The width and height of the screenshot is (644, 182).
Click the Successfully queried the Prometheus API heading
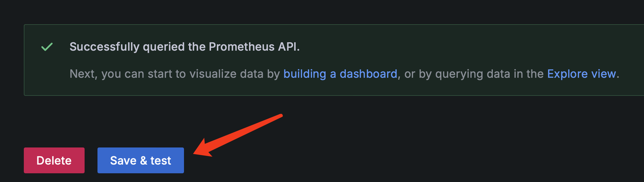click(x=185, y=47)
